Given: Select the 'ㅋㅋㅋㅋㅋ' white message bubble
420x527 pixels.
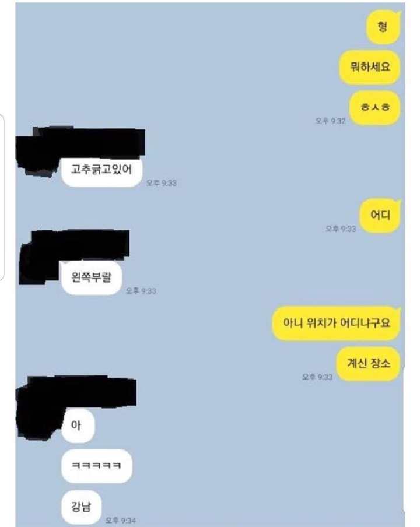Looking at the screenshot, I should point(97,466).
